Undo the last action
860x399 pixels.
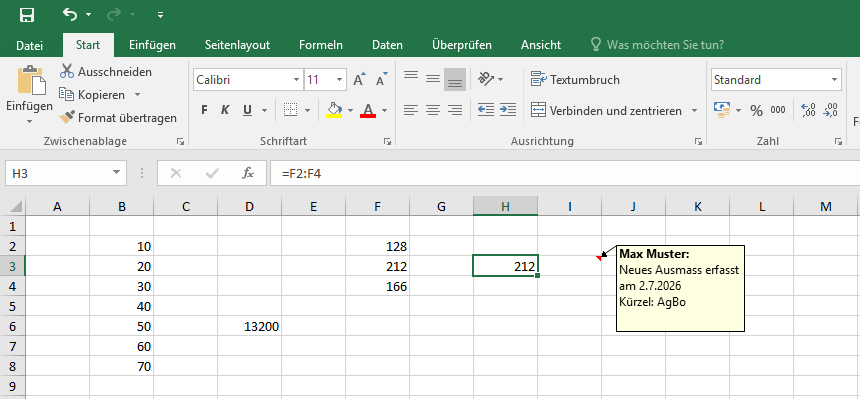click(70, 14)
